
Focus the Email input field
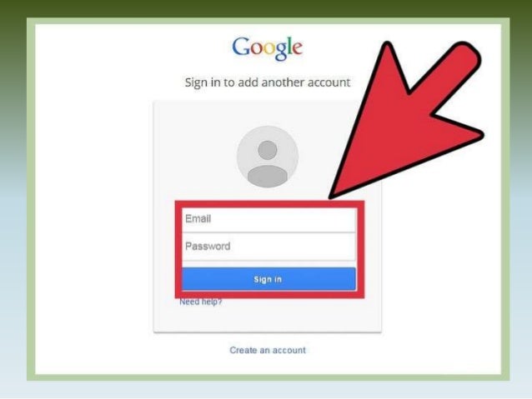point(269,219)
